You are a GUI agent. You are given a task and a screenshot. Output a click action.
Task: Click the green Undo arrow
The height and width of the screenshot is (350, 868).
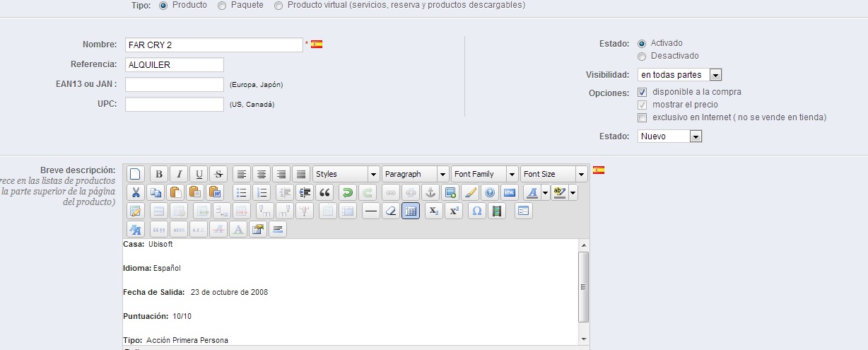[347, 192]
